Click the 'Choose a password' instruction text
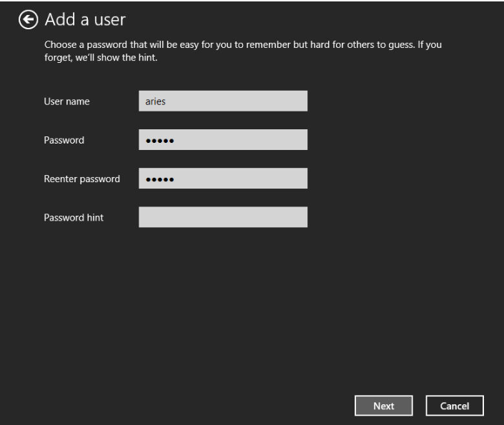 243,51
